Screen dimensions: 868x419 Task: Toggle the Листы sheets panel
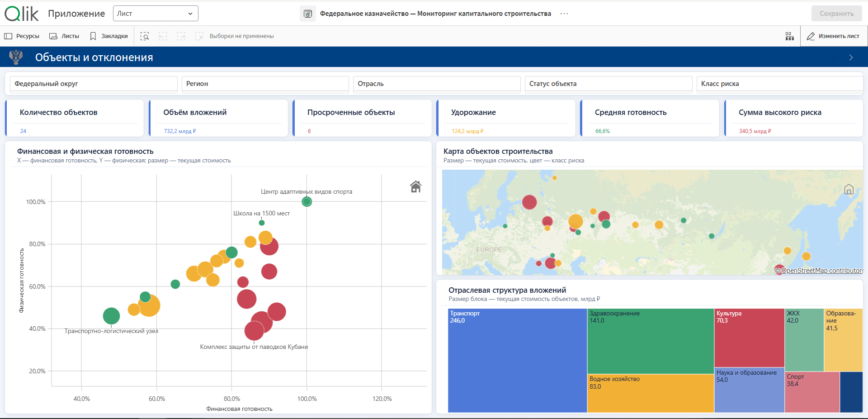pos(64,36)
